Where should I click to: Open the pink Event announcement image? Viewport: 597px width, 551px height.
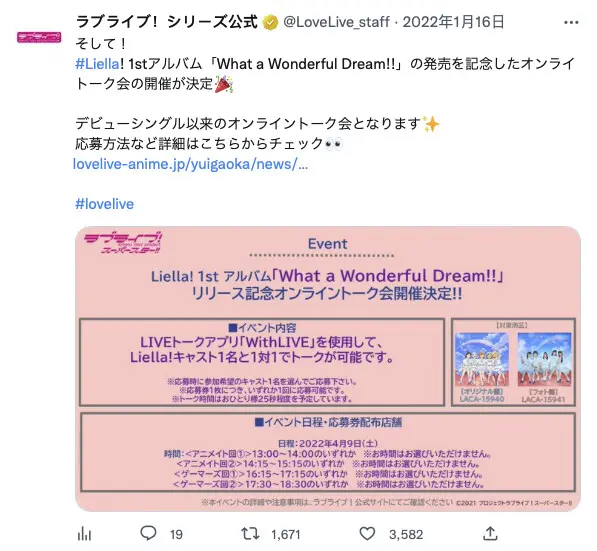point(328,369)
